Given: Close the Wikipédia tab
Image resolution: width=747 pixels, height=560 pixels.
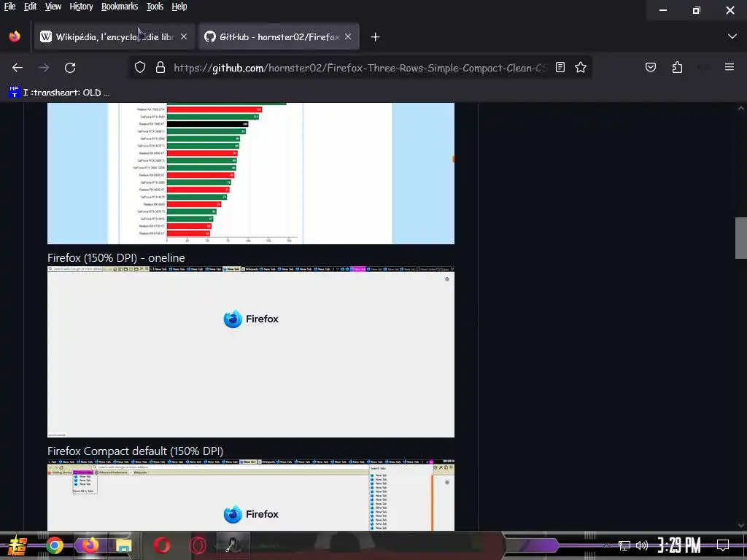Looking at the screenshot, I should 184,36.
